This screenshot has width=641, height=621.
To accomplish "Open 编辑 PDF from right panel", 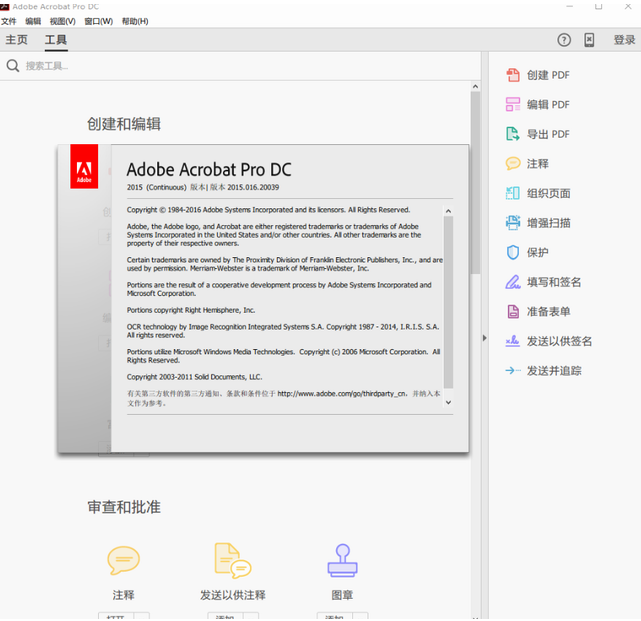I will [548, 105].
